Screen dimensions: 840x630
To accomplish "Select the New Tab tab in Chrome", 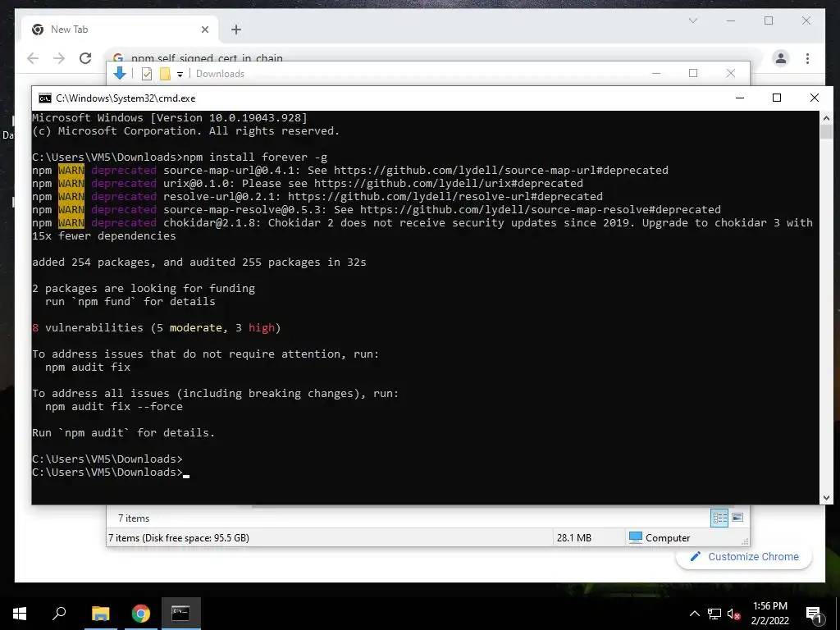I will 120,30.
